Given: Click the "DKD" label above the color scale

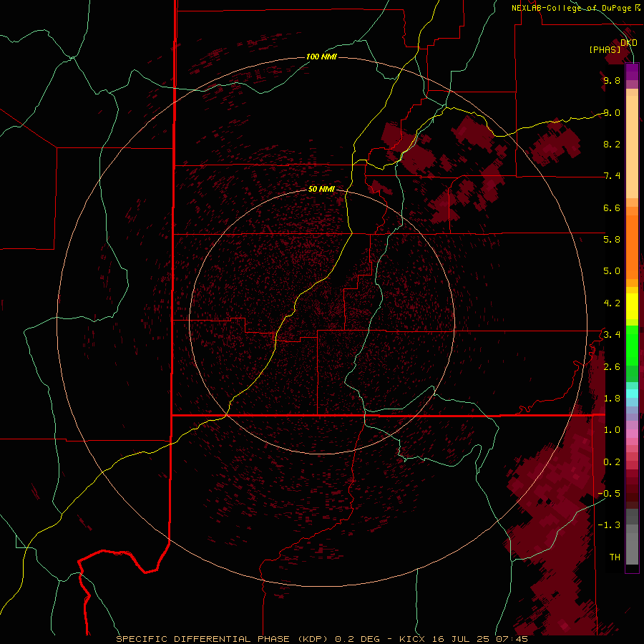Looking at the screenshot, I should click(x=629, y=43).
